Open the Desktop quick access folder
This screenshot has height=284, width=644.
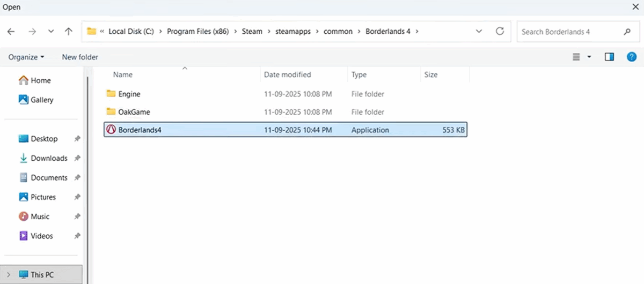[x=44, y=139]
